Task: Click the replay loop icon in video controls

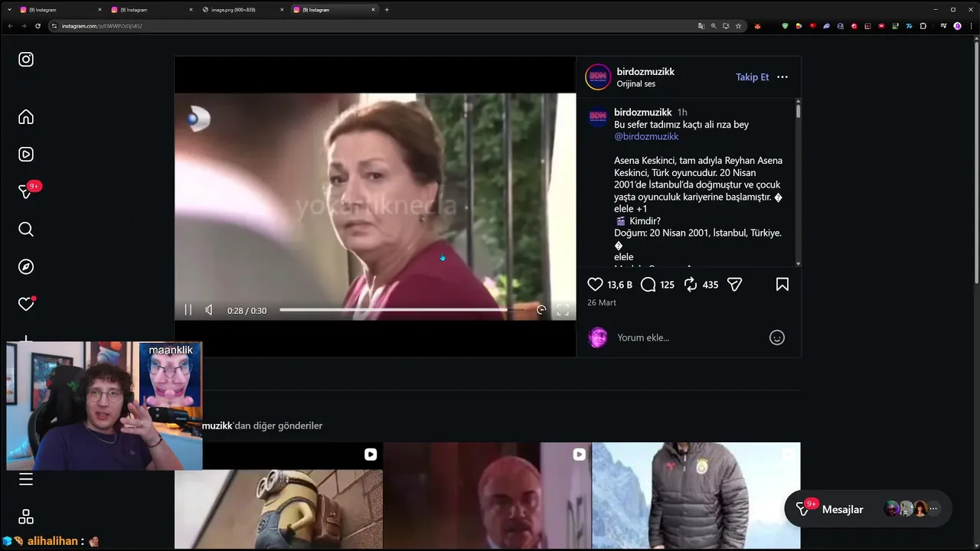Action: tap(541, 310)
